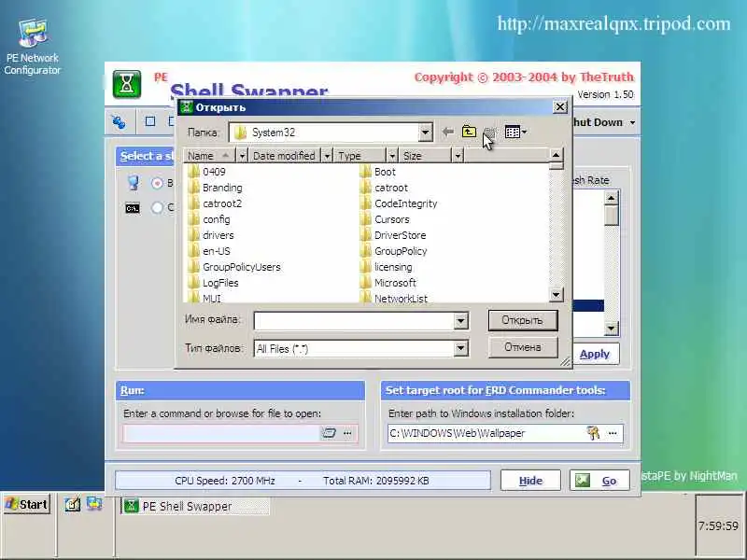Open the Start menu

pos(27,504)
